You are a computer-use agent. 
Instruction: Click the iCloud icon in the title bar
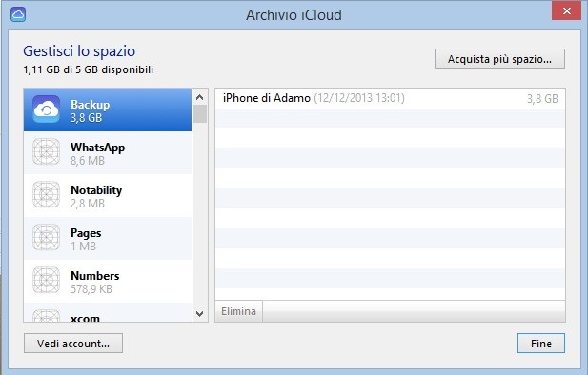[x=18, y=14]
